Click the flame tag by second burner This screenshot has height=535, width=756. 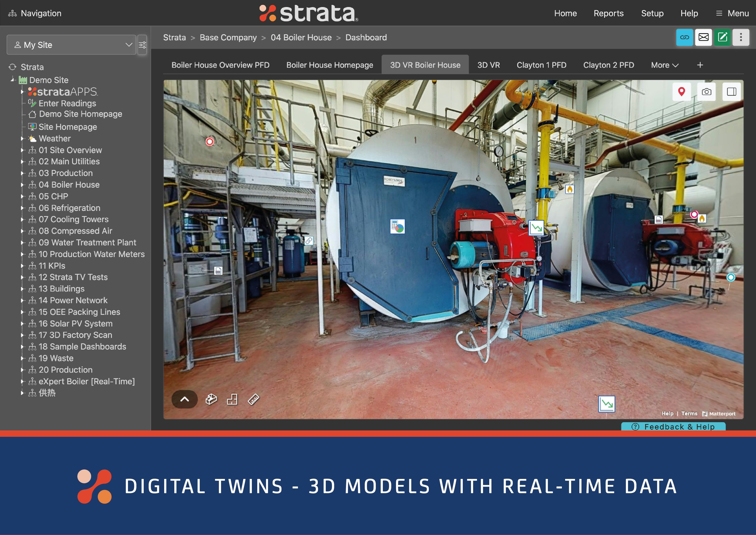pyautogui.click(x=702, y=218)
